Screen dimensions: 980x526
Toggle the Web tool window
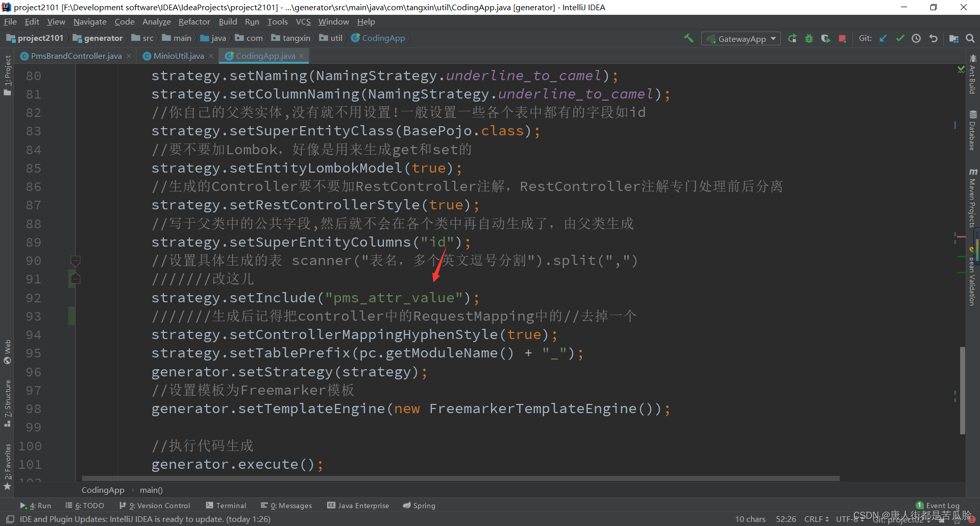click(7, 352)
